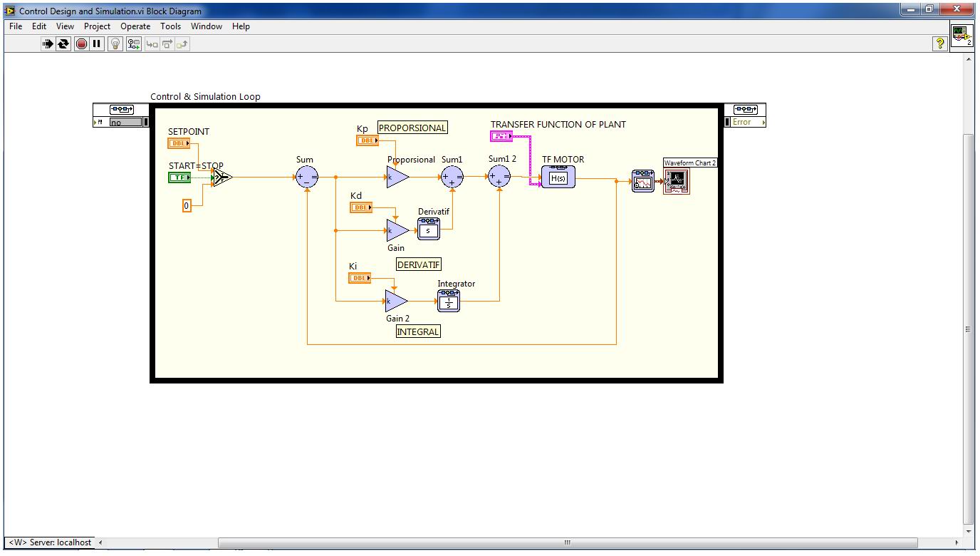Screen dimensions: 980x556
Task: Click Step Out toolbar button
Action: (x=182, y=43)
